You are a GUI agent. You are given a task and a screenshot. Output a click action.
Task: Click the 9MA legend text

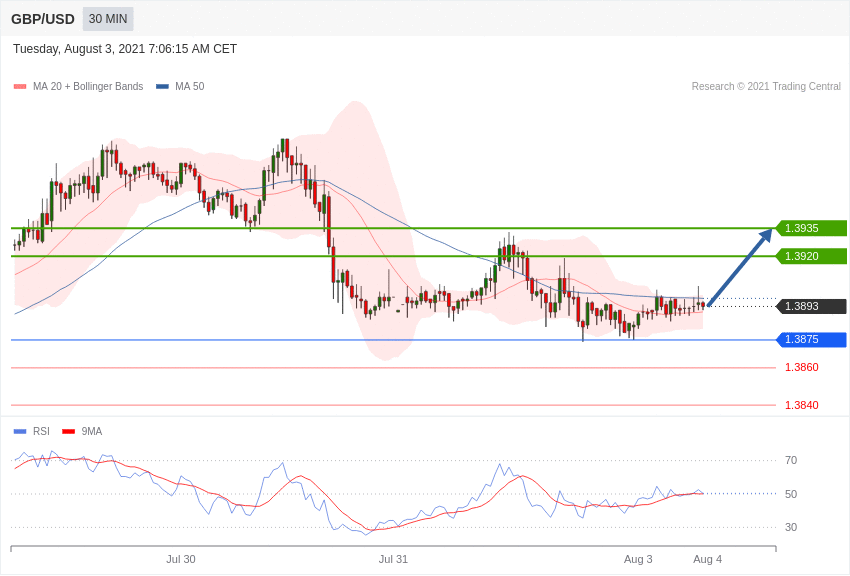pos(92,431)
